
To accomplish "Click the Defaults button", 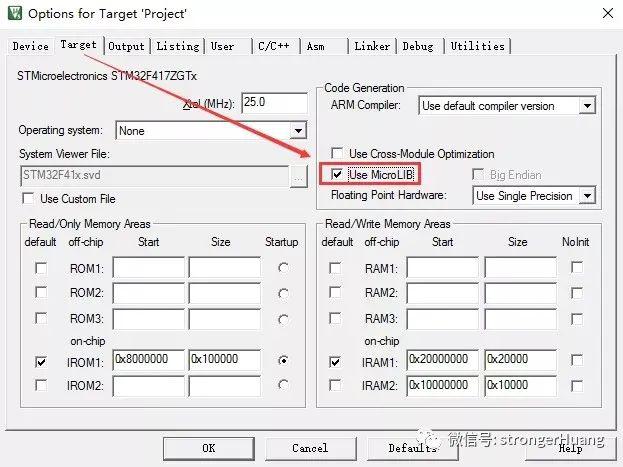I will click(412, 448).
